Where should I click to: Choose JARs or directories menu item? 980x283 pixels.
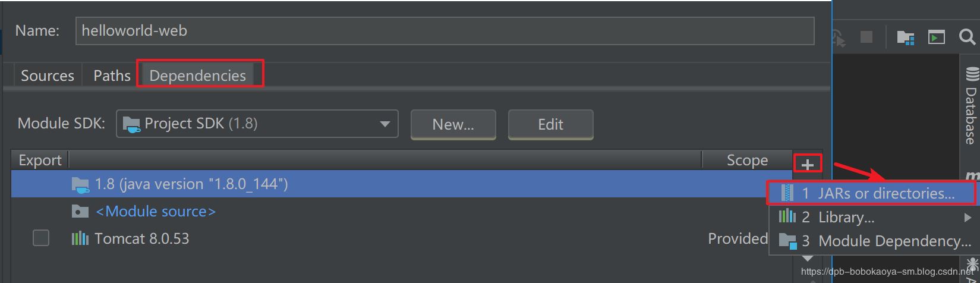(871, 193)
